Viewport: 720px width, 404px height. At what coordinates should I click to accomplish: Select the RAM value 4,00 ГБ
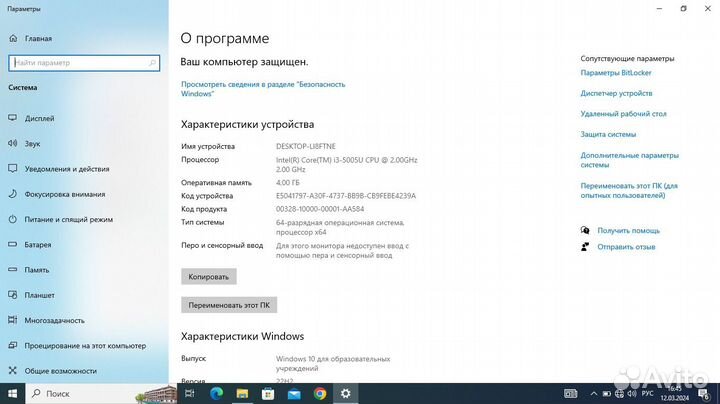point(287,183)
